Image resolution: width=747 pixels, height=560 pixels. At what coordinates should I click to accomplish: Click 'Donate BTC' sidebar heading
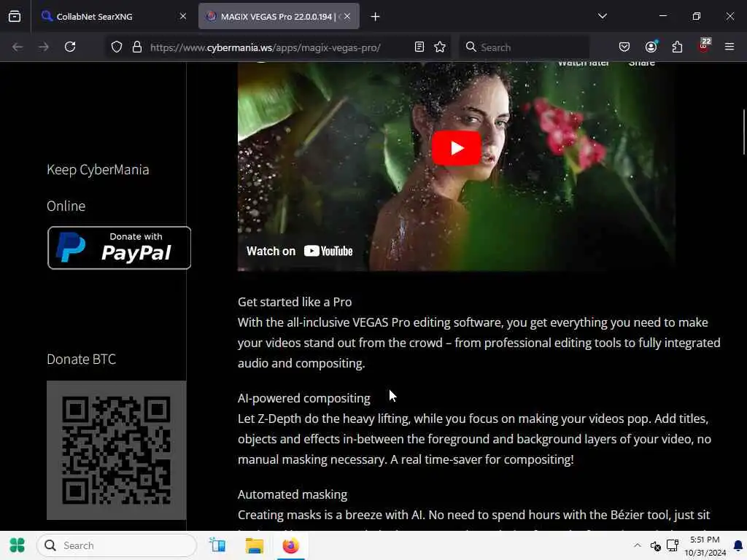click(x=82, y=359)
